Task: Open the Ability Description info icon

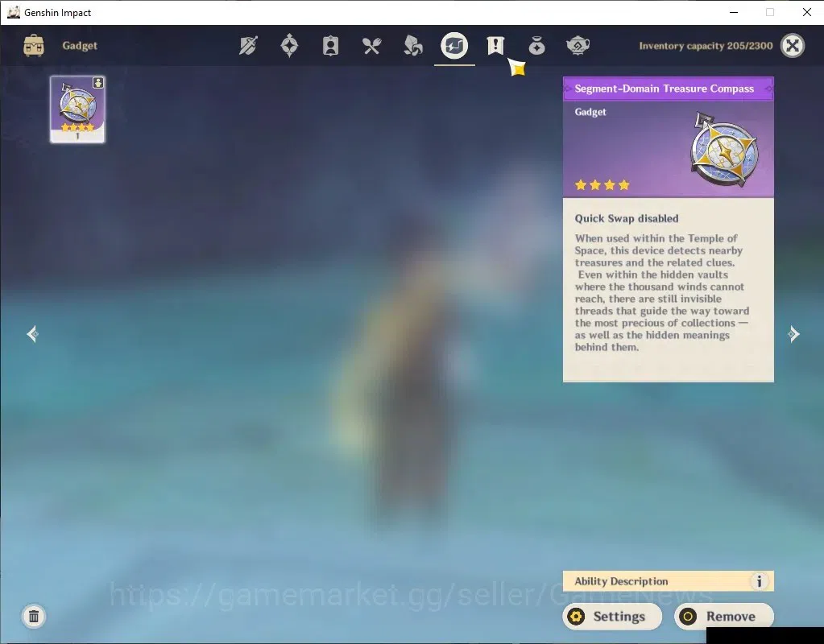Action: [x=759, y=581]
